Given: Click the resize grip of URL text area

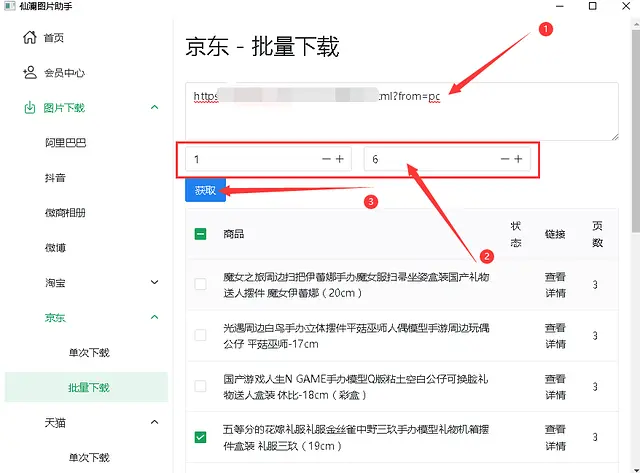Looking at the screenshot, I should tap(615, 137).
